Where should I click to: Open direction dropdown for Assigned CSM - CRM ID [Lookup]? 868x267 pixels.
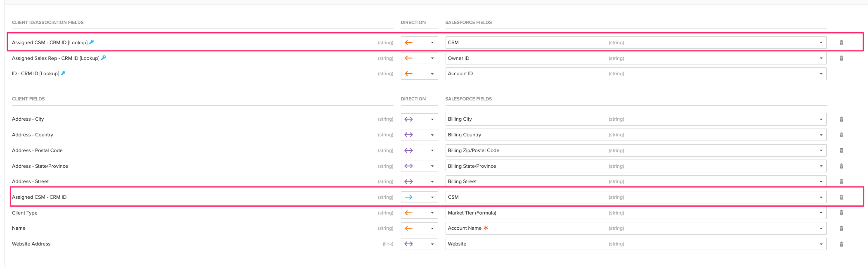tap(419, 43)
